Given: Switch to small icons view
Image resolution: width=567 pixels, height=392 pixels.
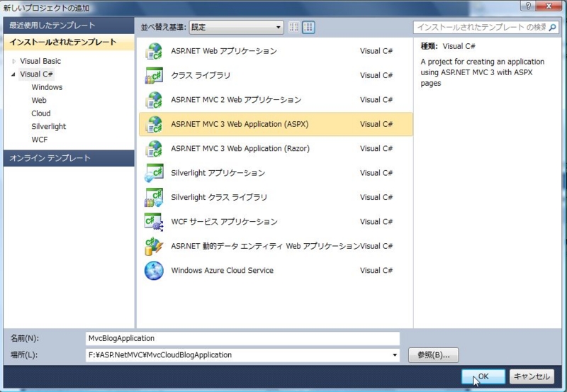Looking at the screenshot, I should pyautogui.click(x=294, y=27).
